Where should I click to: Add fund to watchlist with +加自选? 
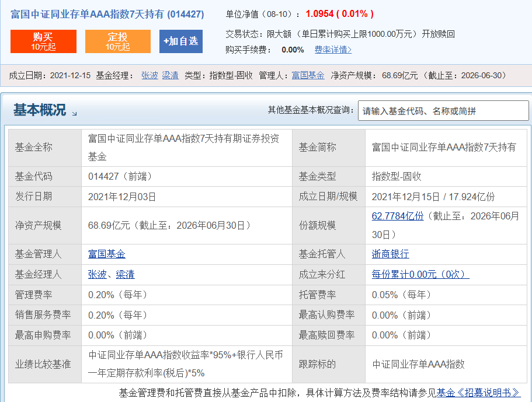pyautogui.click(x=181, y=41)
